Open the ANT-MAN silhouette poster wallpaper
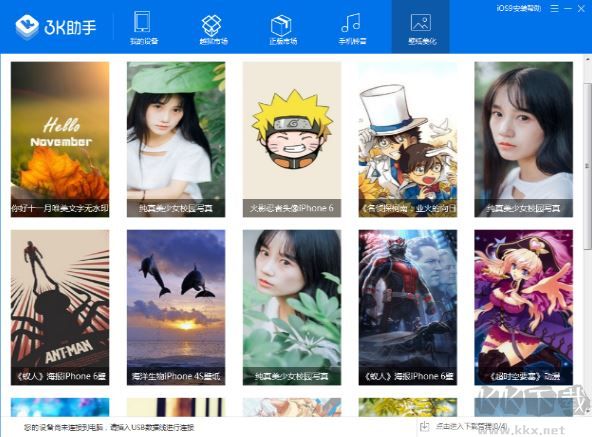592x437 pixels. click(60, 307)
